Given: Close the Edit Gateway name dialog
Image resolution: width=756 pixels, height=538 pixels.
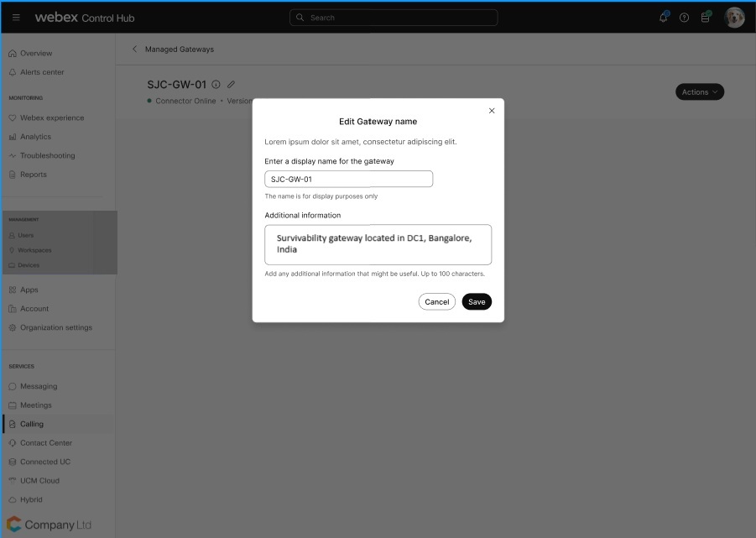Looking at the screenshot, I should (492, 111).
